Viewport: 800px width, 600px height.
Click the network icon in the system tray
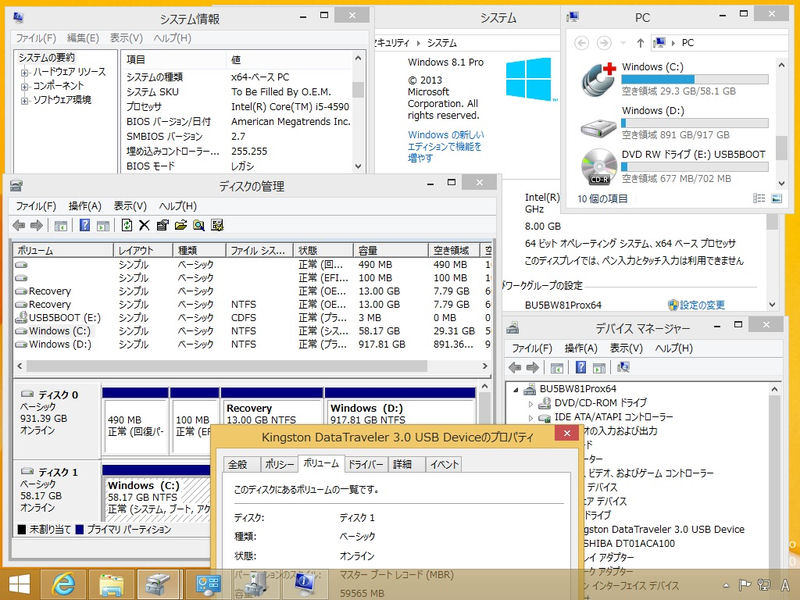tap(764, 585)
